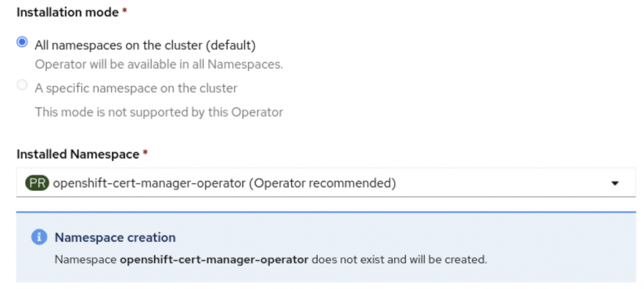Click 'Operator will be available in all Namespaces' helper text
Image resolution: width=644 pixels, height=289 pixels.
[159, 65]
